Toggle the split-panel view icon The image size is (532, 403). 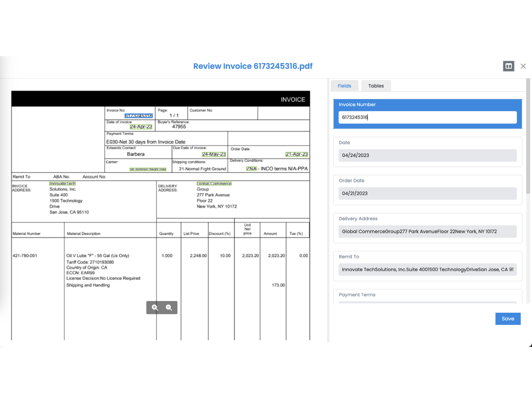[509, 66]
